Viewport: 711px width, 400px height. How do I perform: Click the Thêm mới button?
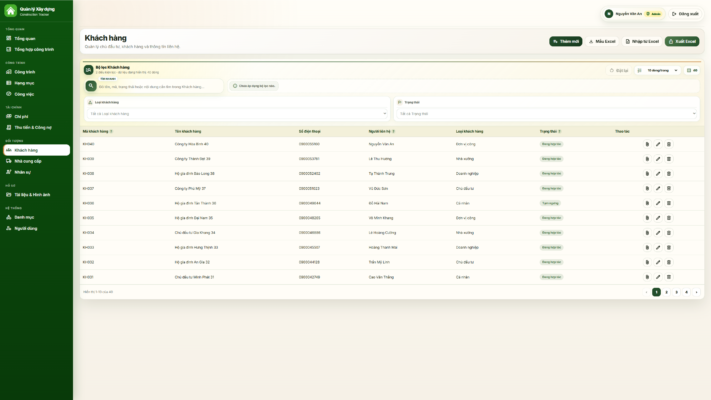coord(565,41)
